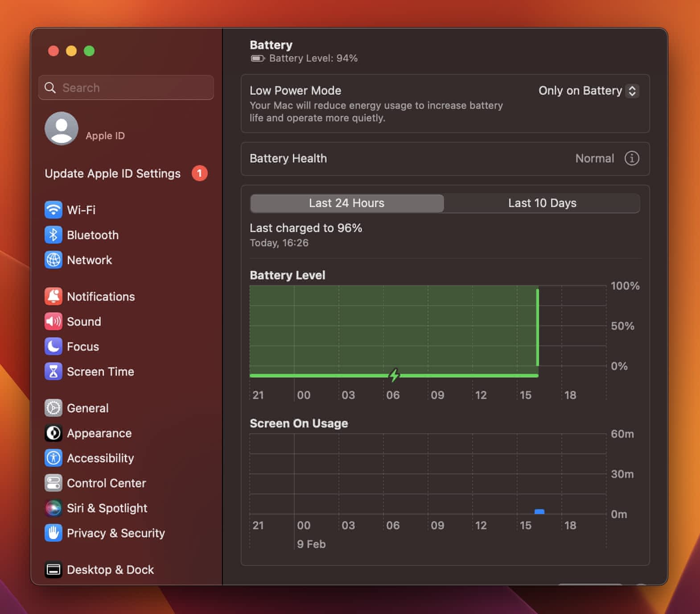
Task: Click the Wi-Fi icon in sidebar
Action: [54, 210]
